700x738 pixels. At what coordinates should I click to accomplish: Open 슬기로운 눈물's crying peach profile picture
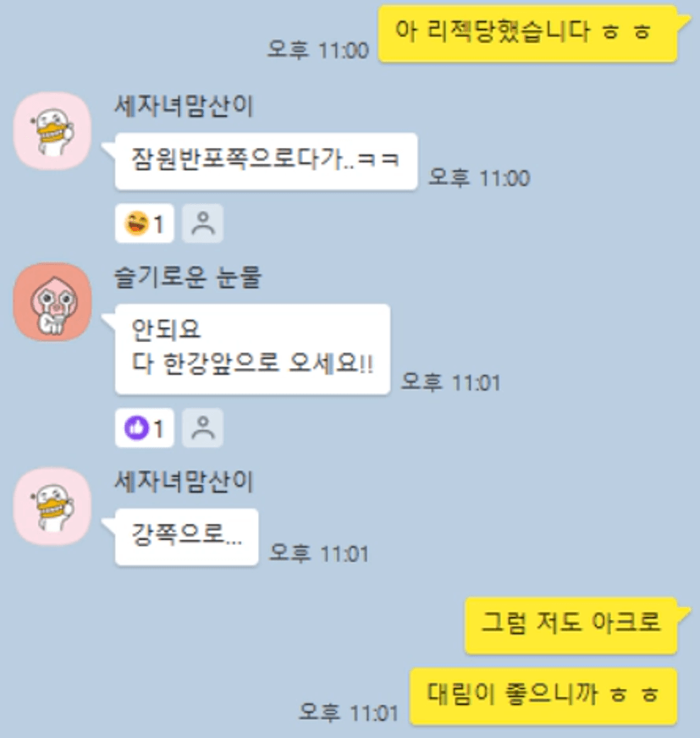click(x=52, y=302)
